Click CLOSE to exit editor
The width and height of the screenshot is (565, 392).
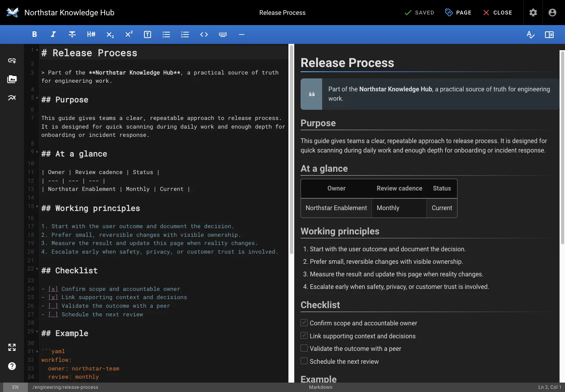click(498, 13)
